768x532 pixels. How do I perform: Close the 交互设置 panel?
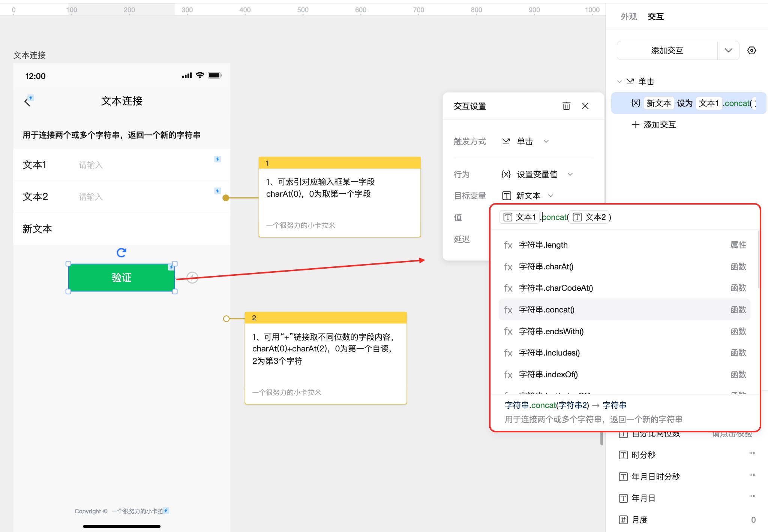pyautogui.click(x=585, y=106)
